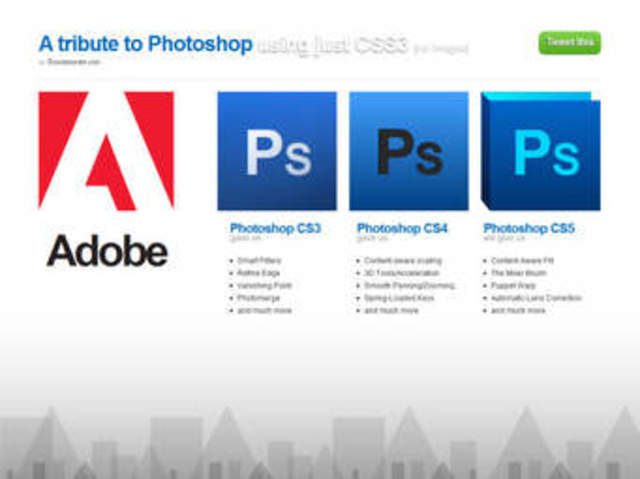640x479 pixels.
Task: Click 'and much more' under Photoshop CS4
Action: click(391, 310)
